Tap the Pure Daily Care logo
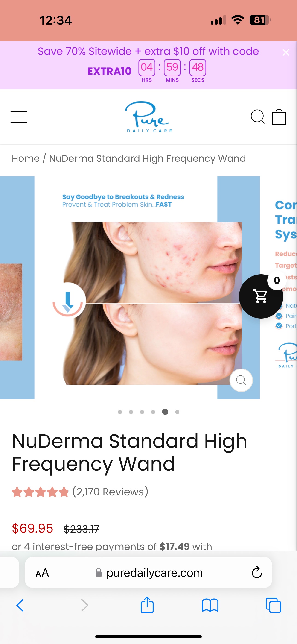 pyautogui.click(x=148, y=117)
